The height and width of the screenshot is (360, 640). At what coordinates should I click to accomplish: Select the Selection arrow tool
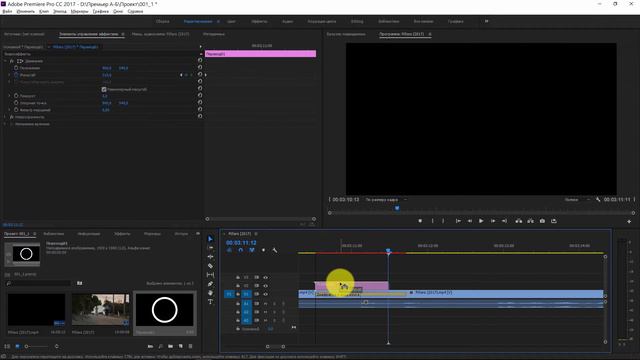tap(210, 239)
